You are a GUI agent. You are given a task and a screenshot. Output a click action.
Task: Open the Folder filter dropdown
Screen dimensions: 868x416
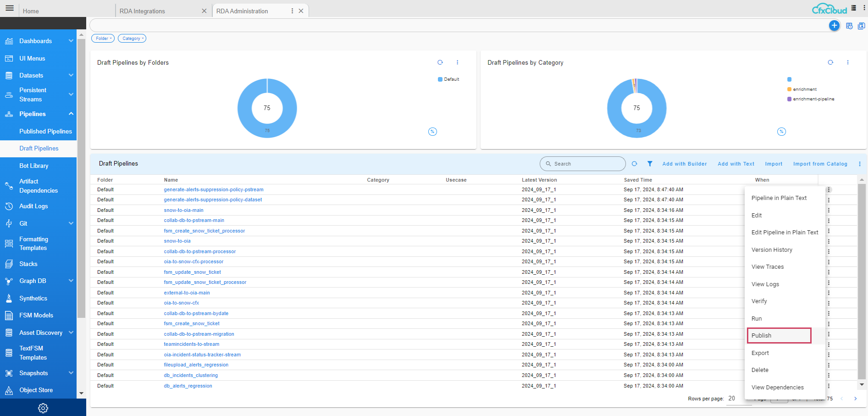[103, 39]
